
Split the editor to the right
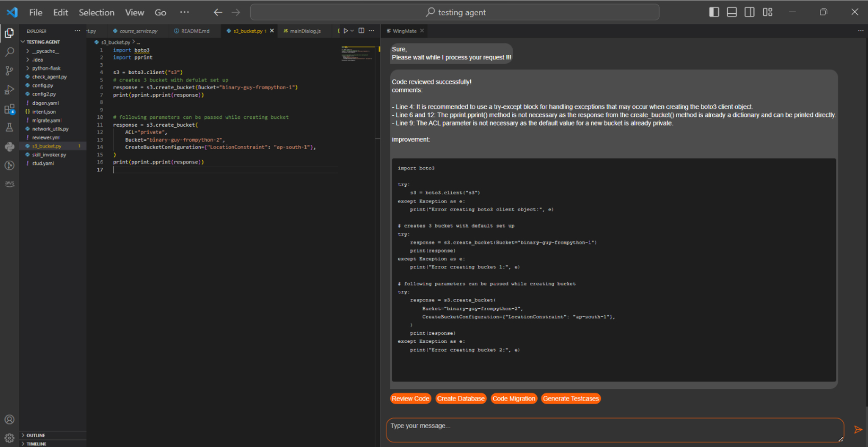point(361,31)
